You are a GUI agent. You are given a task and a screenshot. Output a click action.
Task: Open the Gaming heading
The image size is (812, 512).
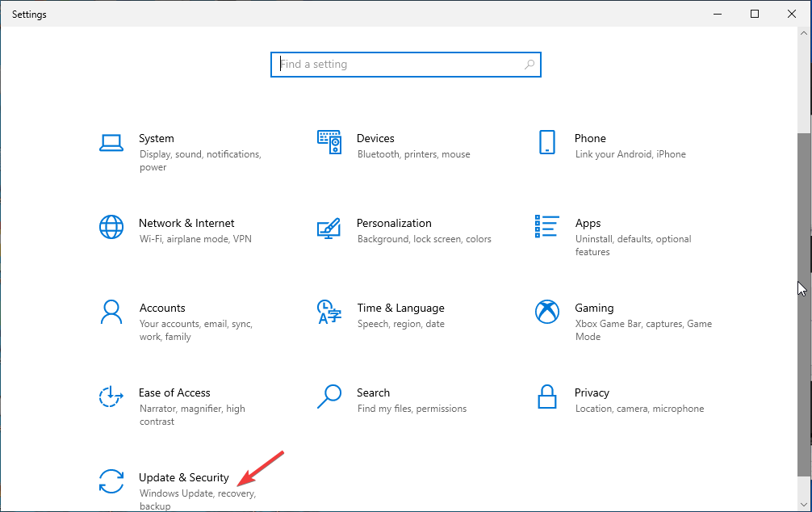coord(594,308)
